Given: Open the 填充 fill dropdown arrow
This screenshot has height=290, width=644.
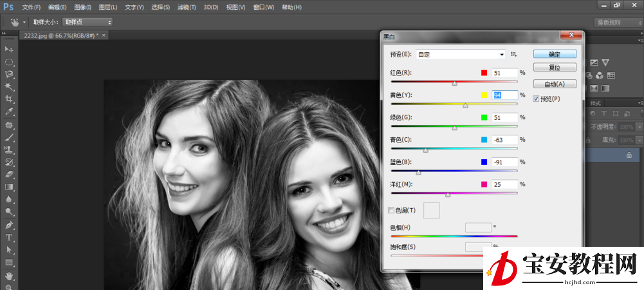Looking at the screenshot, I should click(639, 140).
